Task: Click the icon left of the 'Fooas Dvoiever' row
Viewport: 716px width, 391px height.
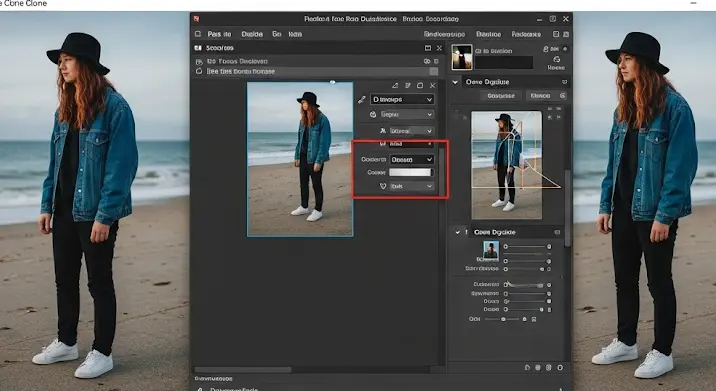Action: (x=199, y=61)
